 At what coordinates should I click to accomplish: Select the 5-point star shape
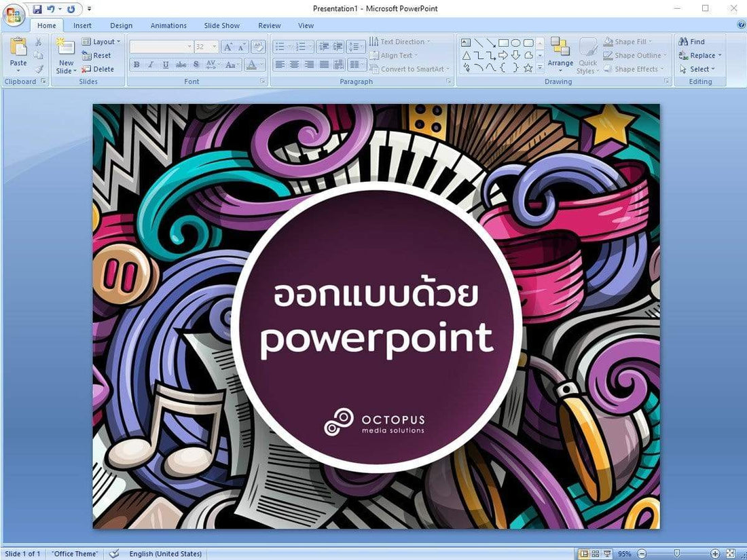528,68
